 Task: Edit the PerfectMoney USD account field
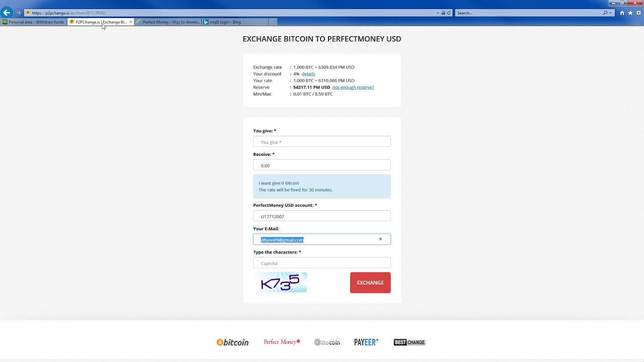click(x=322, y=216)
